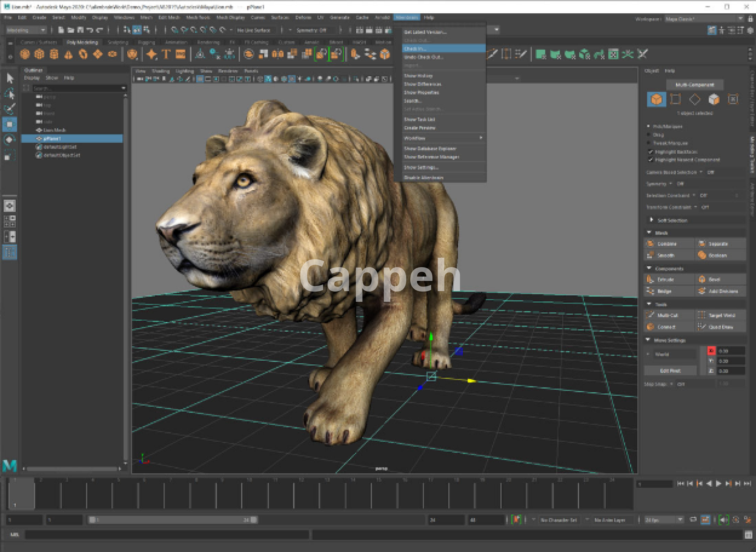
Task: Click the polygon type text shelf icon
Action: (x=166, y=54)
